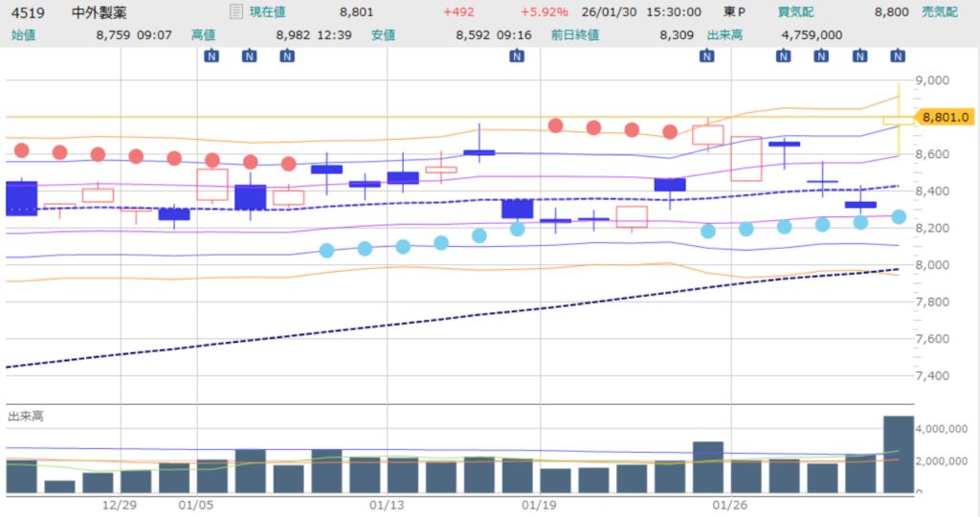This screenshot has width=980, height=517.
Task: Click the 12/29 date label on the axis
Action: [121, 505]
